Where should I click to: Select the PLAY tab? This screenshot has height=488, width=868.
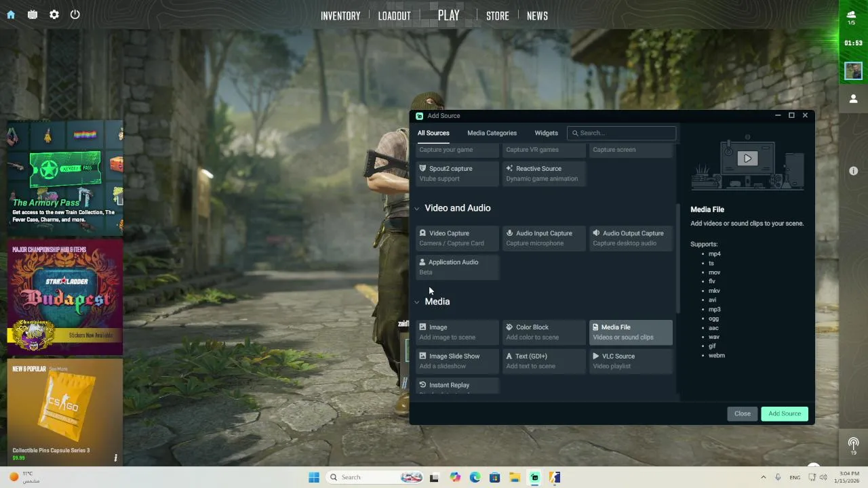448,15
